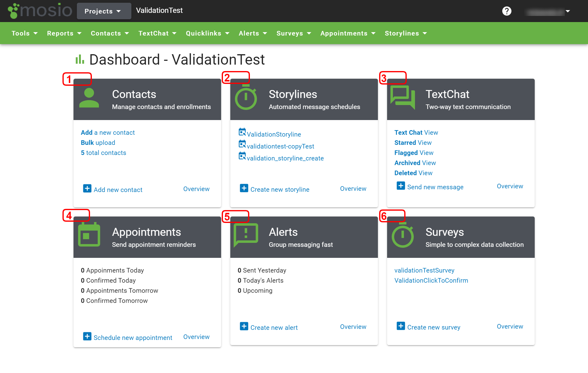Click the 0 Confirmed Tomorrow text
The width and height of the screenshot is (588, 373).
[114, 301]
